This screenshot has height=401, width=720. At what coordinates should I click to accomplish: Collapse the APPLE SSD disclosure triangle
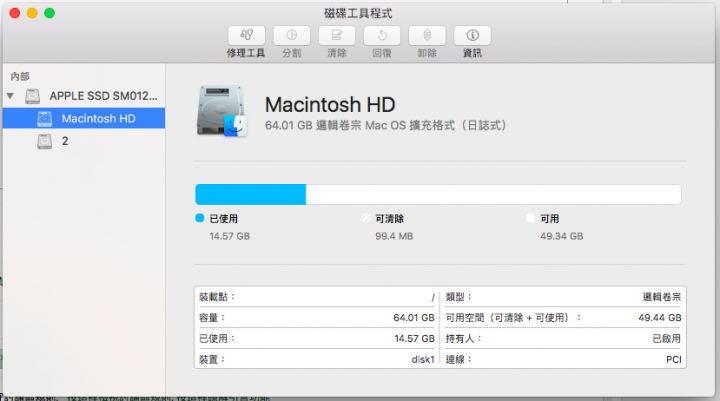click(x=10, y=96)
